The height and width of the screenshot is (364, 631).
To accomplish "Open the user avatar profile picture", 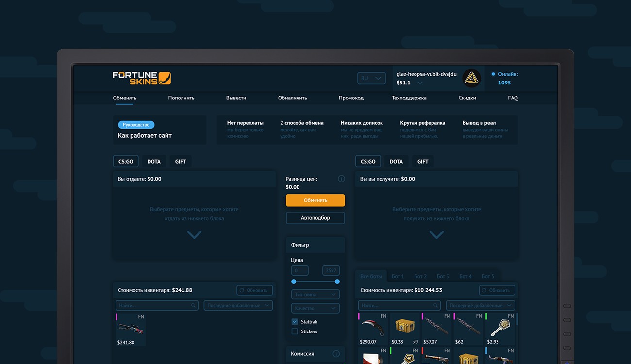I will tap(471, 78).
